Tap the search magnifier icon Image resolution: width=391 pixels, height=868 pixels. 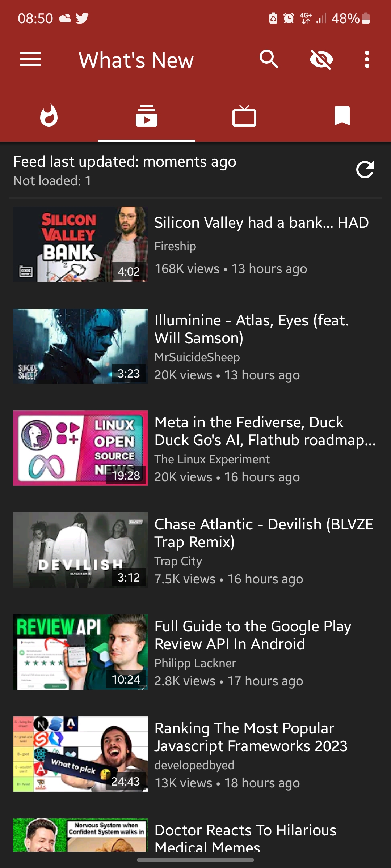click(x=269, y=59)
